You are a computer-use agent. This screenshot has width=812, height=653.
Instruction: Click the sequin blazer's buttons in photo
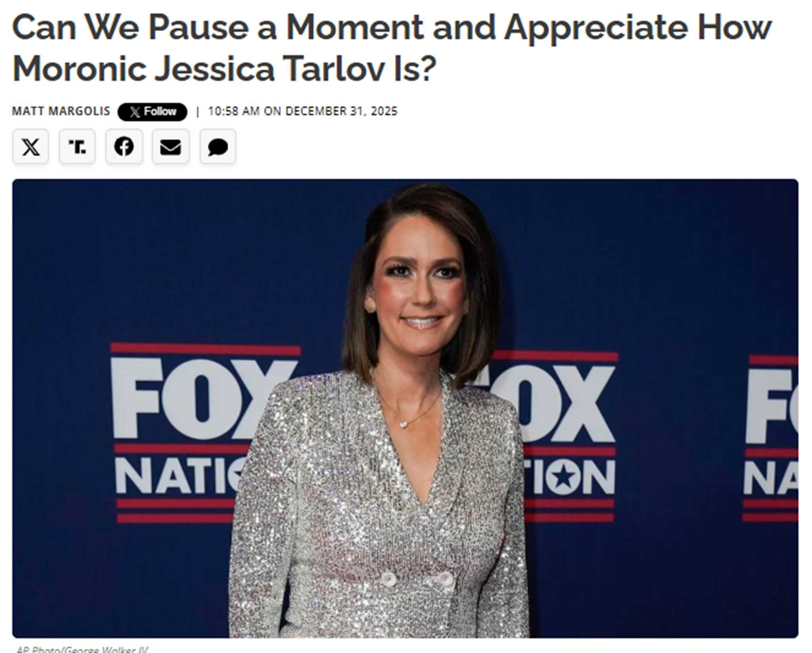[417, 579]
